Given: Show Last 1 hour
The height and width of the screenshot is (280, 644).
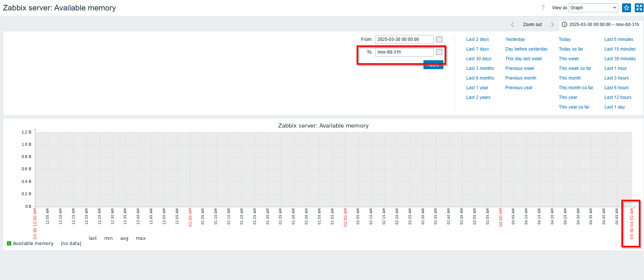Looking at the screenshot, I should (x=615, y=68).
